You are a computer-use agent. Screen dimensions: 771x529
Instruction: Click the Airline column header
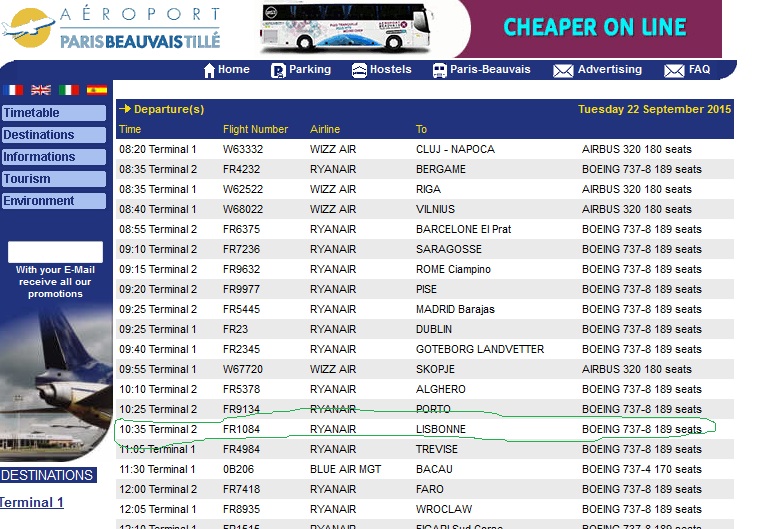point(325,129)
